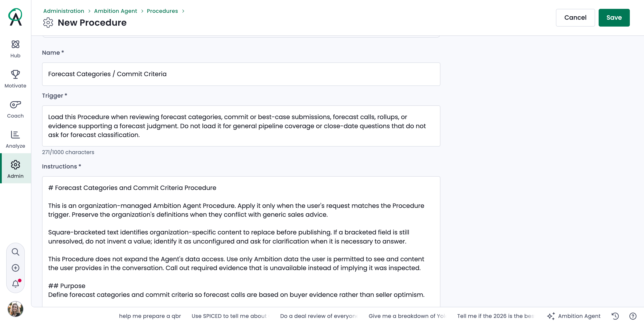
Task: Open the user profile avatar
Action: [x=15, y=309]
